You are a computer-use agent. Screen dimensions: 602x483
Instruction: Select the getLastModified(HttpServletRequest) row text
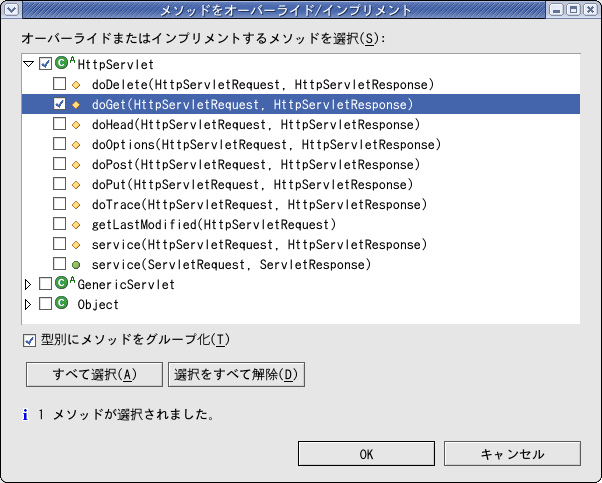214,224
